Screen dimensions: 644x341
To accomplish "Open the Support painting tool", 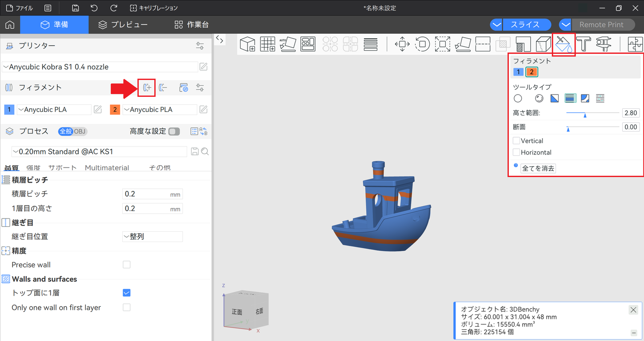I will [524, 44].
